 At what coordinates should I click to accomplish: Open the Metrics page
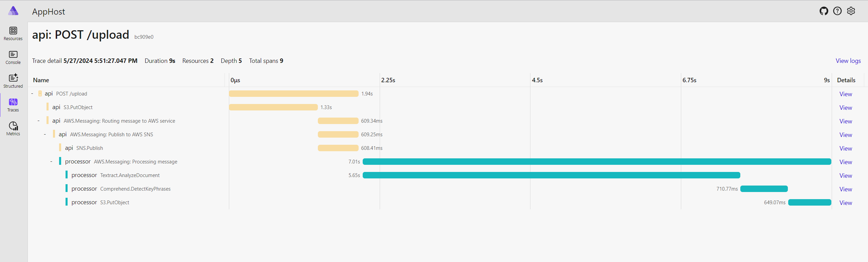coord(13,129)
